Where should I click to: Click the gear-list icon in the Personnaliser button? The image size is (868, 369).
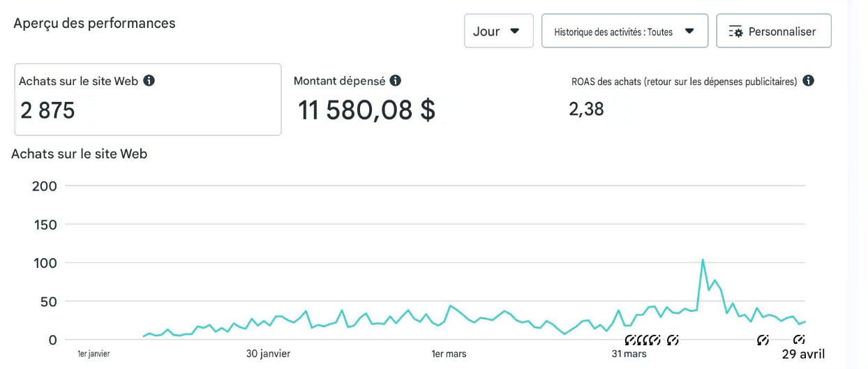tap(735, 31)
